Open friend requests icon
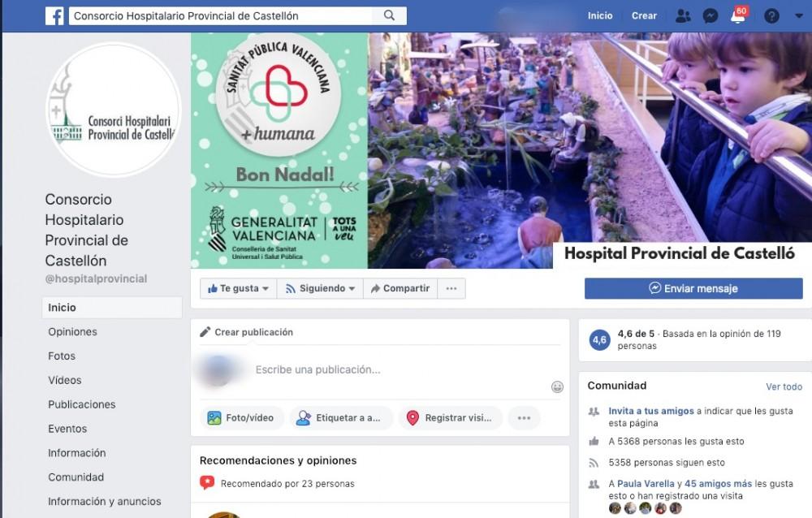The height and width of the screenshot is (518, 812). coord(683,15)
